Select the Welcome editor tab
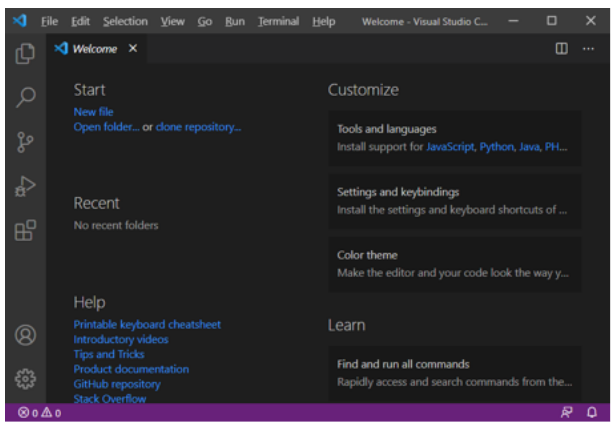 pos(96,49)
